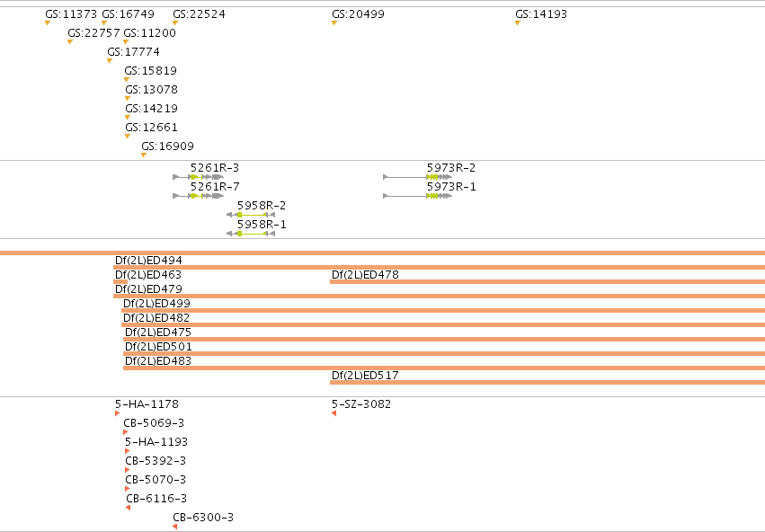Select the GS:17774 insertion marker
The width and height of the screenshot is (765, 532).
point(110,61)
